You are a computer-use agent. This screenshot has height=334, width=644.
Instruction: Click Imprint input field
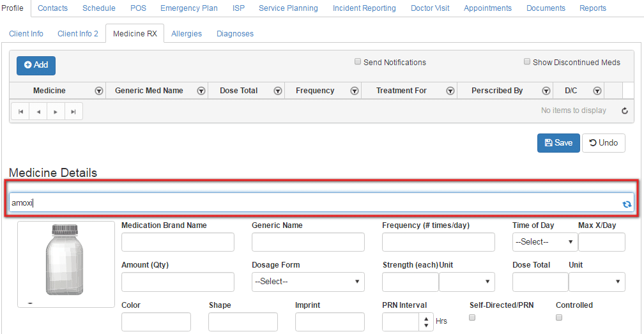tap(330, 322)
